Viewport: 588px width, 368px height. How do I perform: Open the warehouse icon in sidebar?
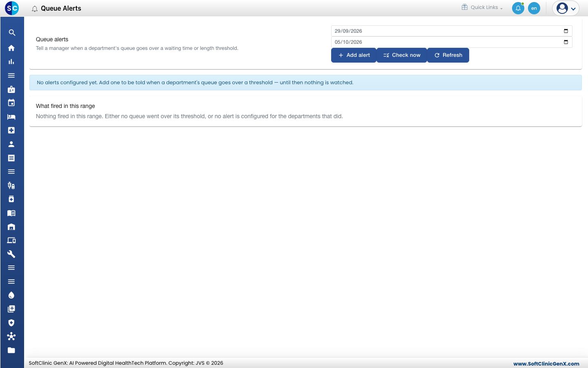click(11, 227)
